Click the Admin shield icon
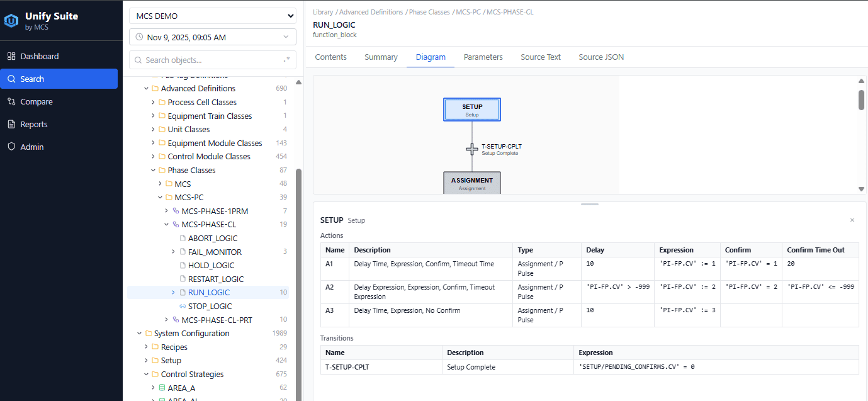The image size is (868, 401). [11, 147]
